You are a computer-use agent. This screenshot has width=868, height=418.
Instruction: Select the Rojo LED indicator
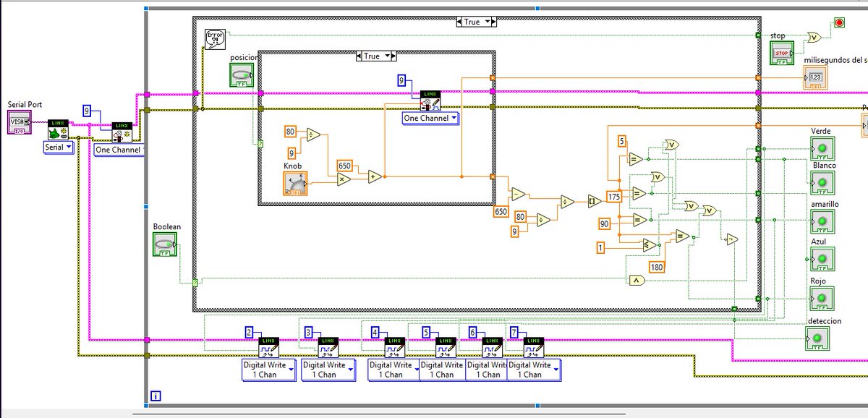click(822, 298)
